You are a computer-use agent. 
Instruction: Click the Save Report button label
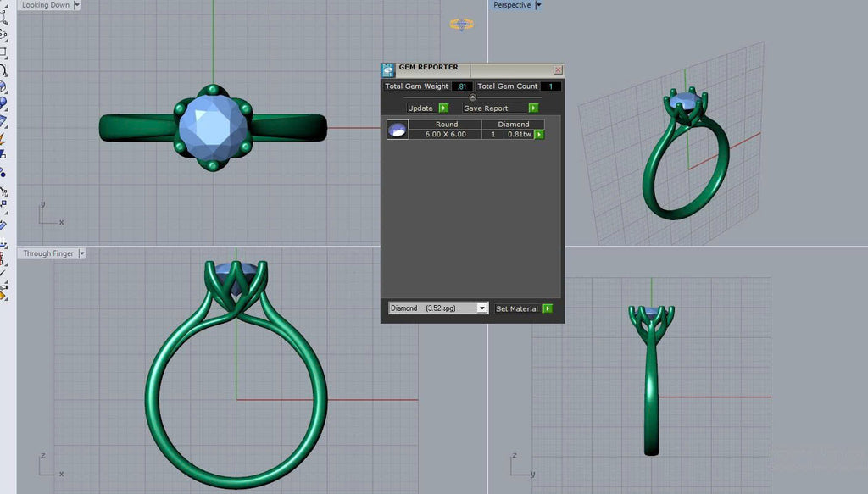coord(486,108)
